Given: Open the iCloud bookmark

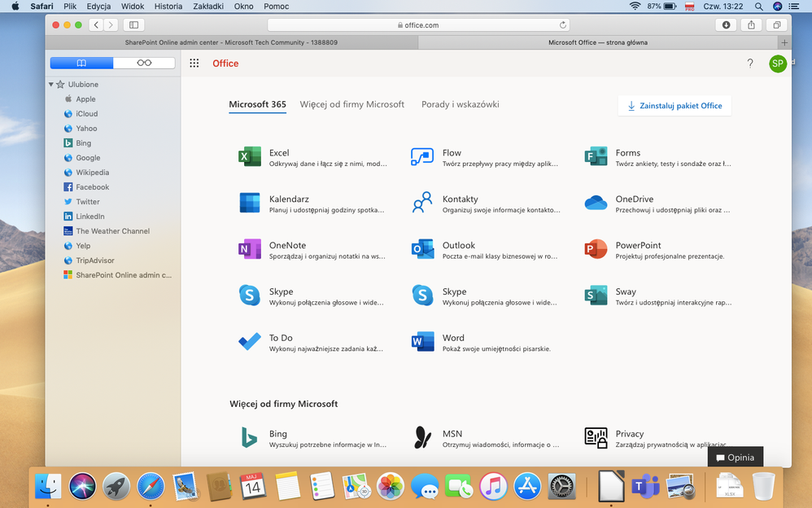Looking at the screenshot, I should point(86,113).
